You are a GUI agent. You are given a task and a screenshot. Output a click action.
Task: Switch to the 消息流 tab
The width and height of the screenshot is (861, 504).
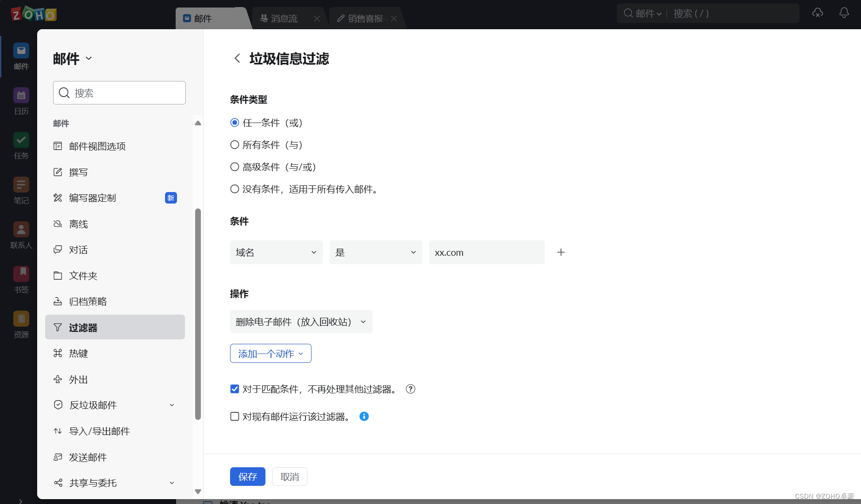pyautogui.click(x=284, y=19)
